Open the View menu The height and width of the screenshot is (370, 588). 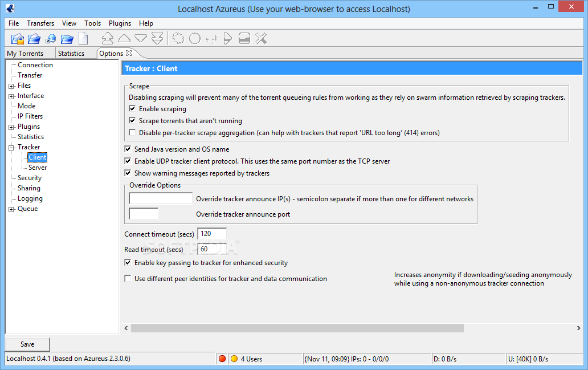[69, 23]
